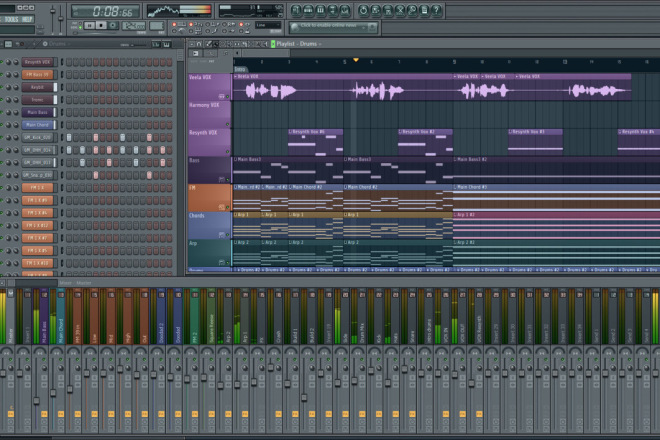The image size is (660, 440).
Task: Toggle first step of FM 1 X channel
Action: 69,188
